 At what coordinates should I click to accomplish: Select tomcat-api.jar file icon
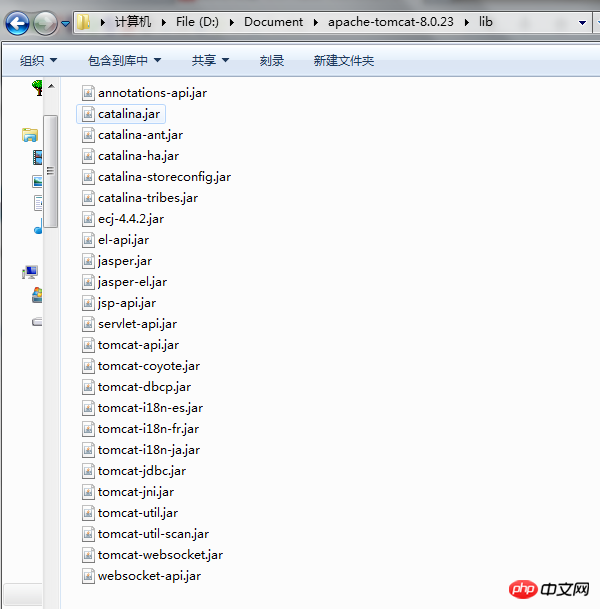click(88, 345)
